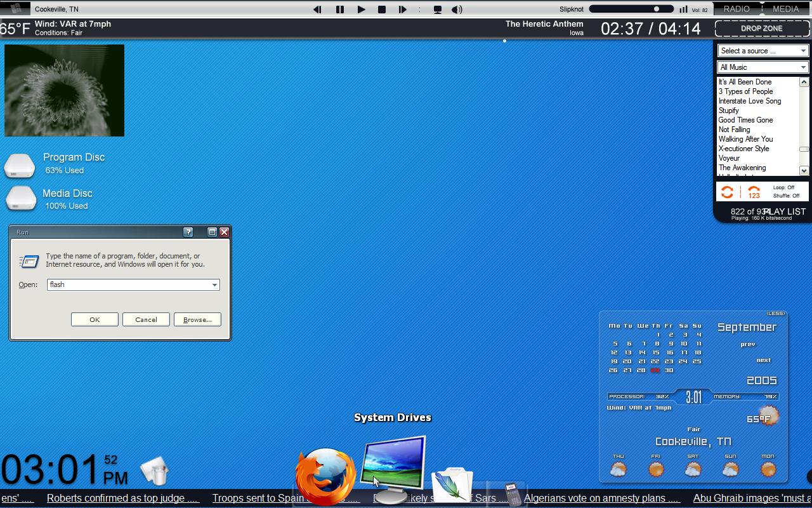This screenshot has width=812, height=508.
Task: Click Cancel in the Run dialog
Action: pyautogui.click(x=146, y=319)
